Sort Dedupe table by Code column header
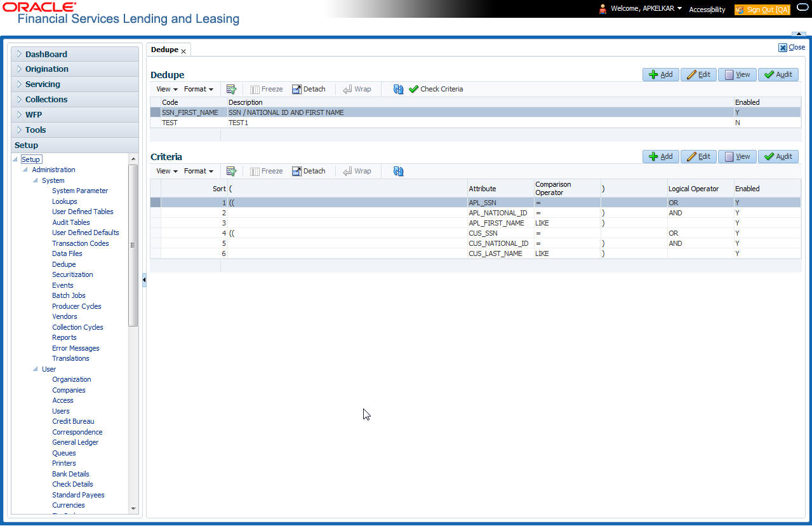This screenshot has height=526, width=812. click(x=194, y=102)
